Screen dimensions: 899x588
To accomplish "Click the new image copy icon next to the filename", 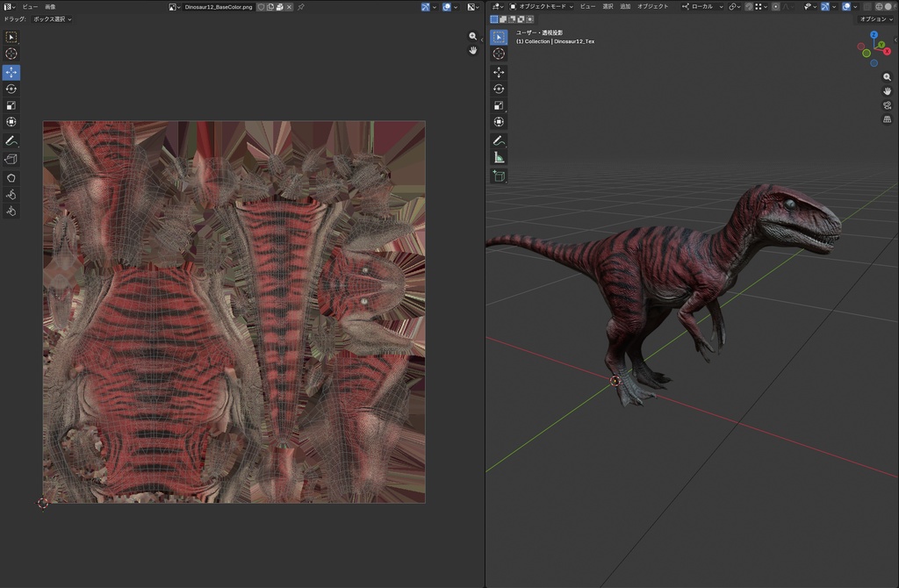I will (270, 7).
